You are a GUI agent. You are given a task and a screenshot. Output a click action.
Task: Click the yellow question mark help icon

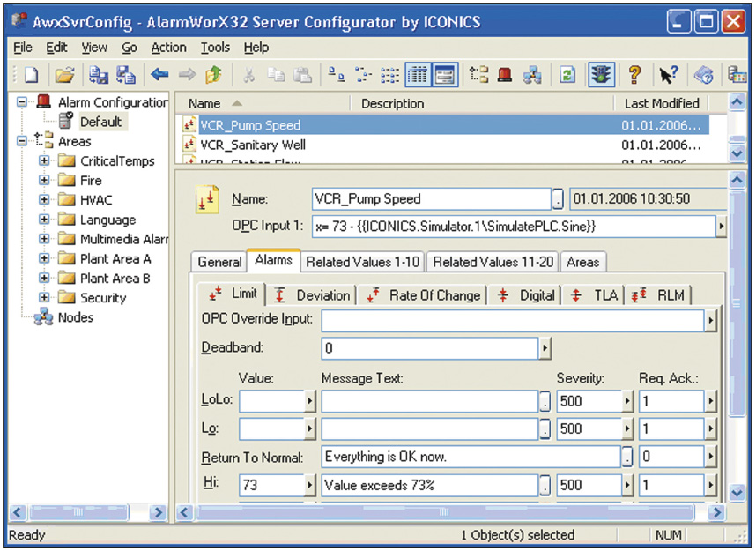635,75
